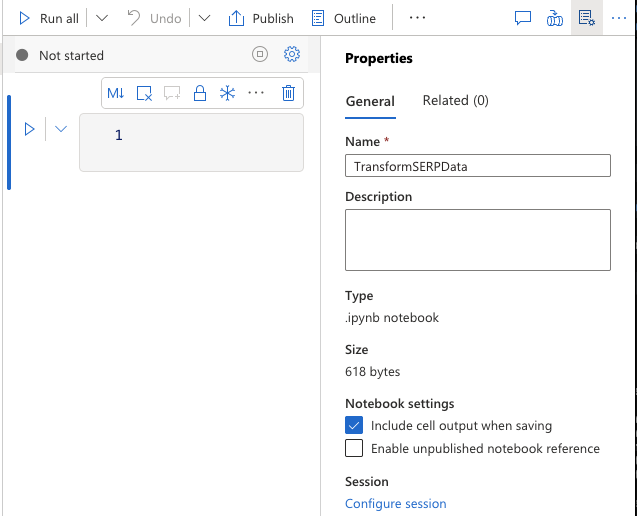This screenshot has height=516, width=637.
Task: Open the Configure session link
Action: tap(396, 503)
